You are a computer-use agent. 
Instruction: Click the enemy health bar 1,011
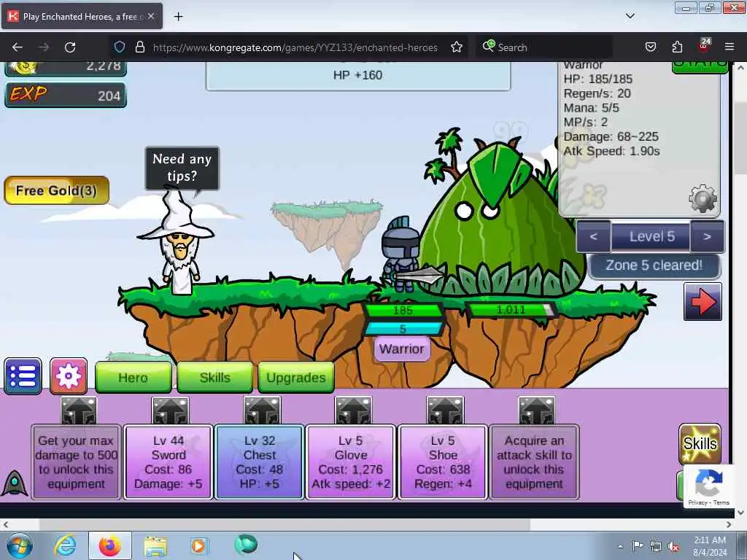coord(511,311)
